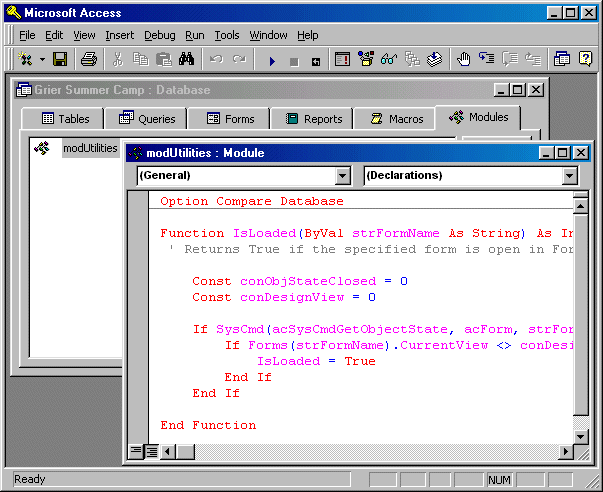Click the Copy toolbar icon
This screenshot has width=603, height=492.
(140, 59)
